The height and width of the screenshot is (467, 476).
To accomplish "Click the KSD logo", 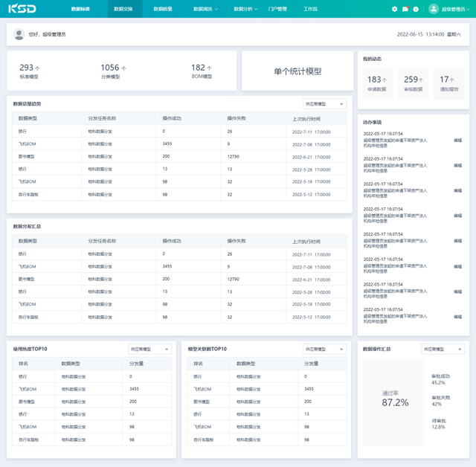I will click(22, 9).
